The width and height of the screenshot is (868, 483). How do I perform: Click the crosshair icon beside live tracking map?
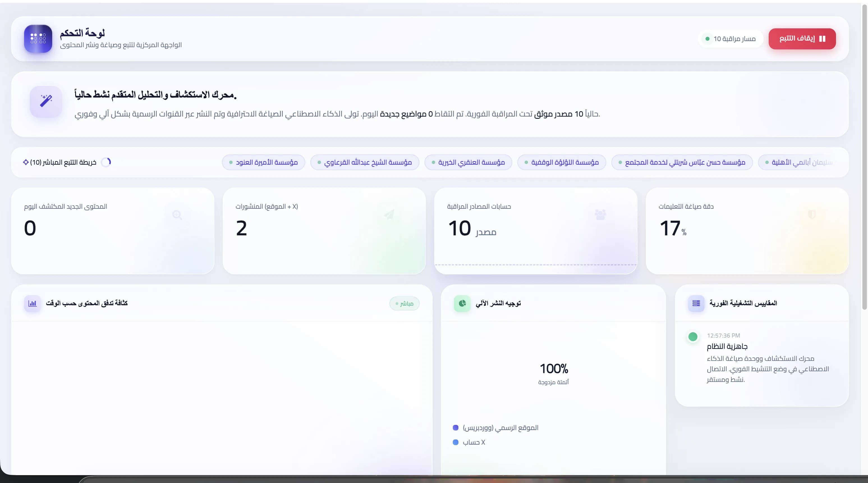(x=26, y=162)
